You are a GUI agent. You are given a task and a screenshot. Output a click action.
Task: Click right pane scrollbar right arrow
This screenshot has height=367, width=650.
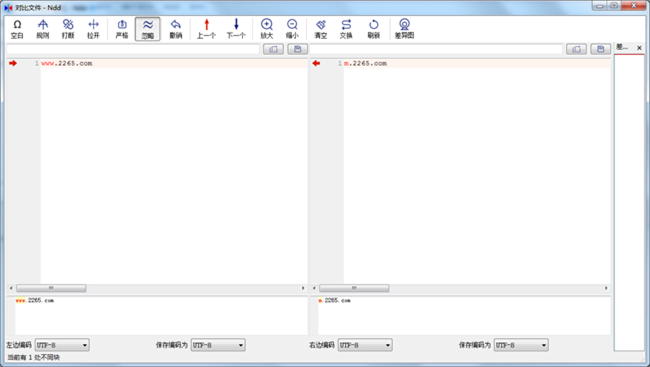pyautogui.click(x=606, y=288)
